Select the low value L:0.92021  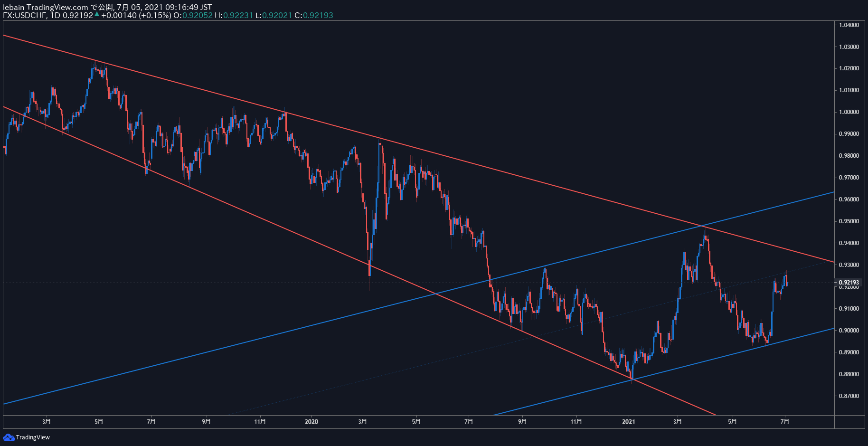click(x=274, y=15)
